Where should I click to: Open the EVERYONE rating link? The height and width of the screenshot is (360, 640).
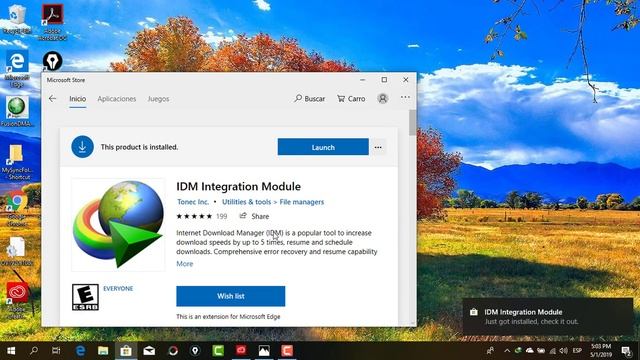118,289
